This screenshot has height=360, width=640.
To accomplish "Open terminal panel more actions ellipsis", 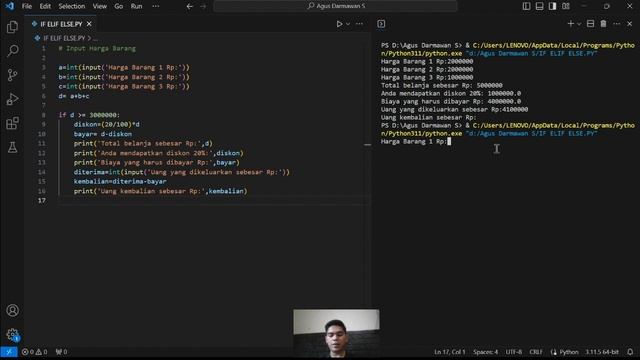I will (616, 24).
